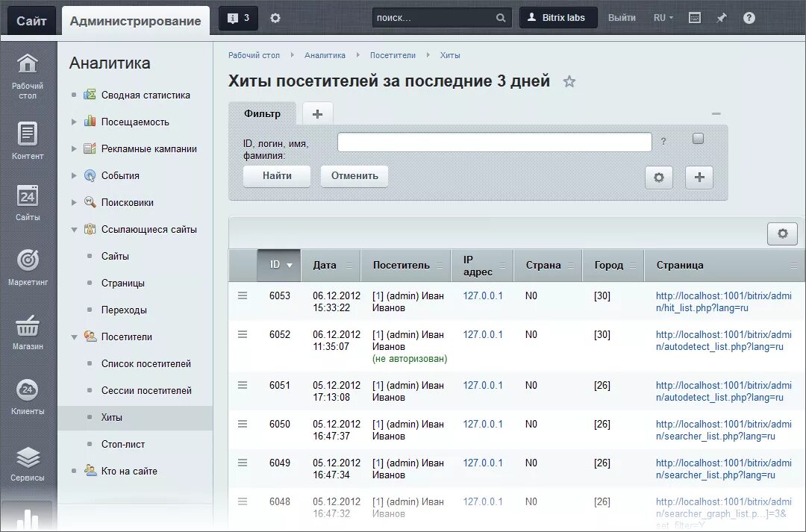This screenshot has height=532, width=806.
Task: Open table settings gear button
Action: coord(782,234)
